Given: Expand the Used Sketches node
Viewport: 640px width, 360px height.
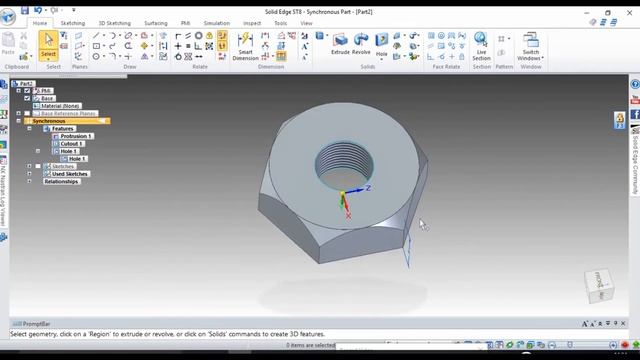Looking at the screenshot, I should tap(29, 173).
